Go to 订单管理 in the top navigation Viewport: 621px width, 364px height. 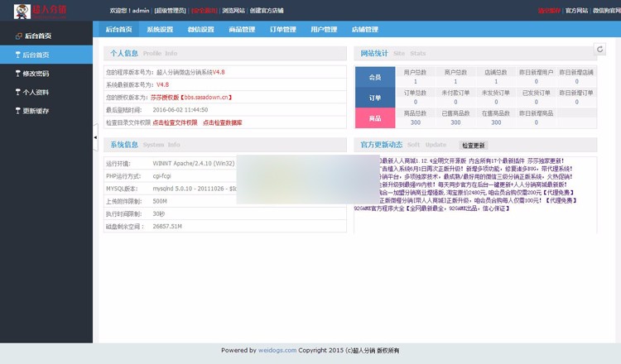(283, 29)
